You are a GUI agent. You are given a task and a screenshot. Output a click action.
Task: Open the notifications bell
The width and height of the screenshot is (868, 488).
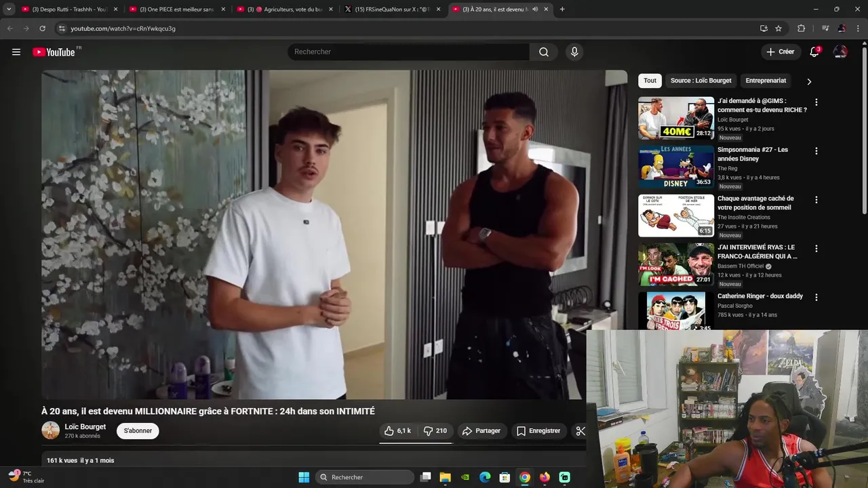(x=814, y=52)
